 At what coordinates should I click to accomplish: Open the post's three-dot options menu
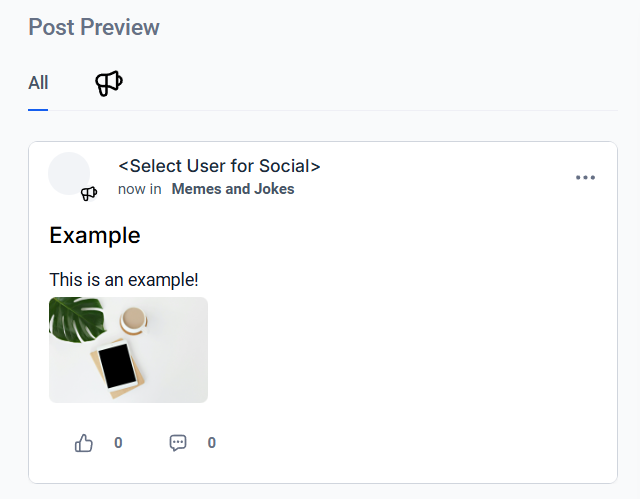click(x=585, y=178)
